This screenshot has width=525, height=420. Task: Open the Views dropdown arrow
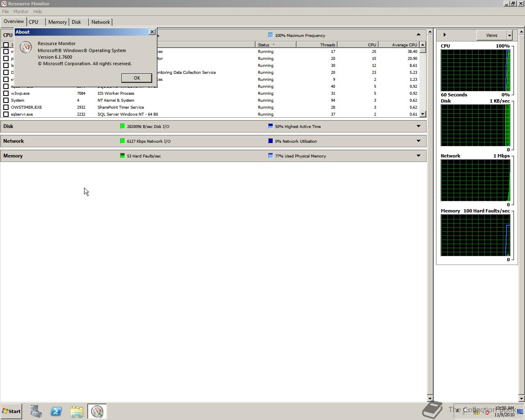509,35
